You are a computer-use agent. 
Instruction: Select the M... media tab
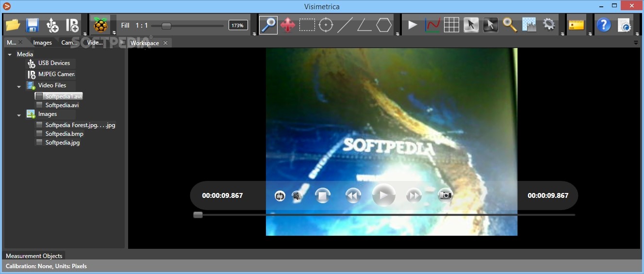[11, 43]
